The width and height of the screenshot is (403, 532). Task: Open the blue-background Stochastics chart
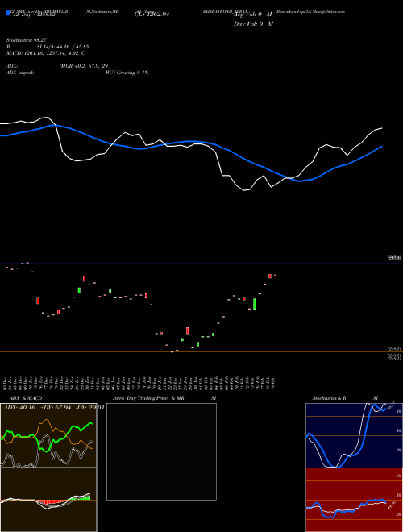point(354,435)
